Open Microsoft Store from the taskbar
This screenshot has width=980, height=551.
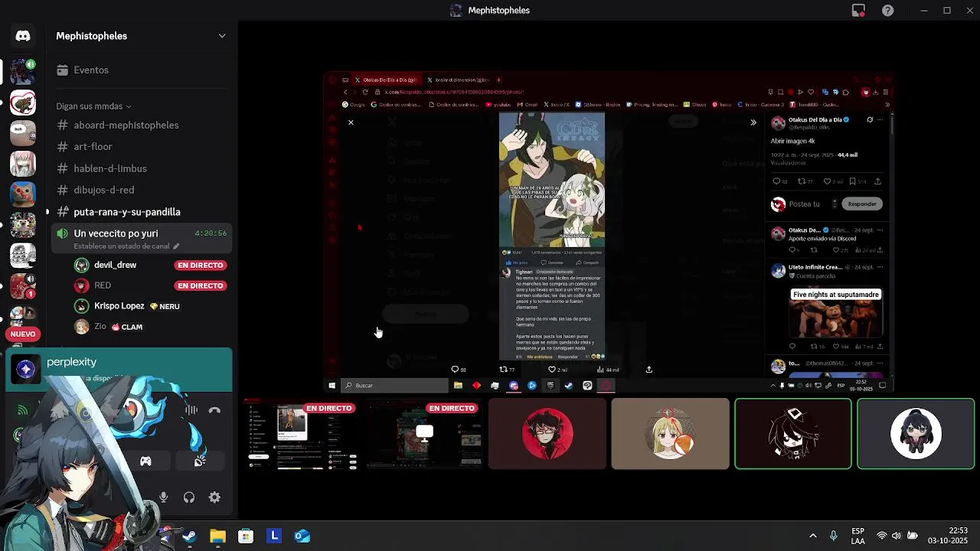pos(246,536)
